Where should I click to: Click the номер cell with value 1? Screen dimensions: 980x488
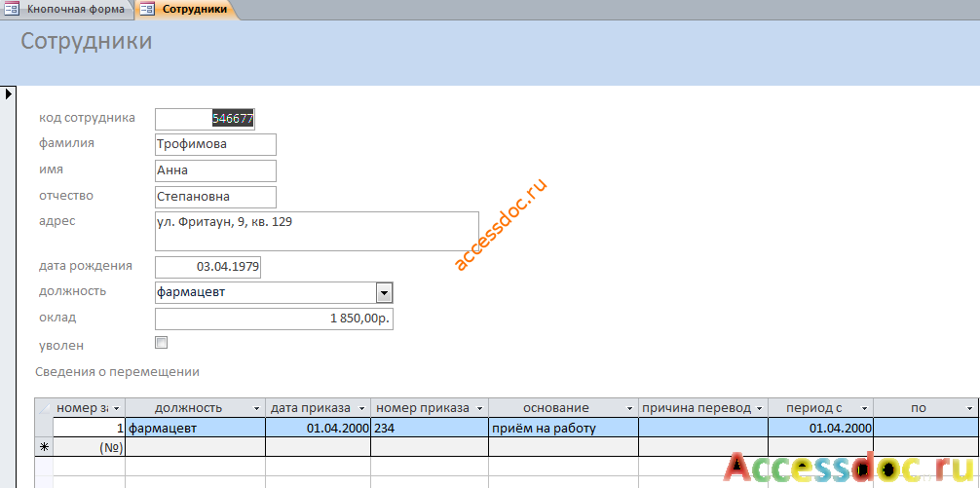click(x=90, y=428)
